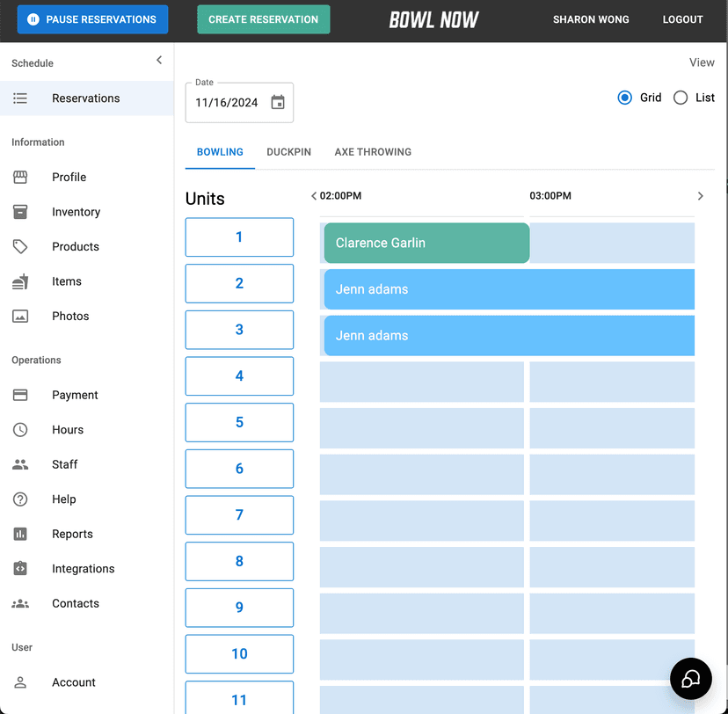The width and height of the screenshot is (728, 714).
Task: Click the empty 03:00PM slot for unit 8
Action: (612, 567)
